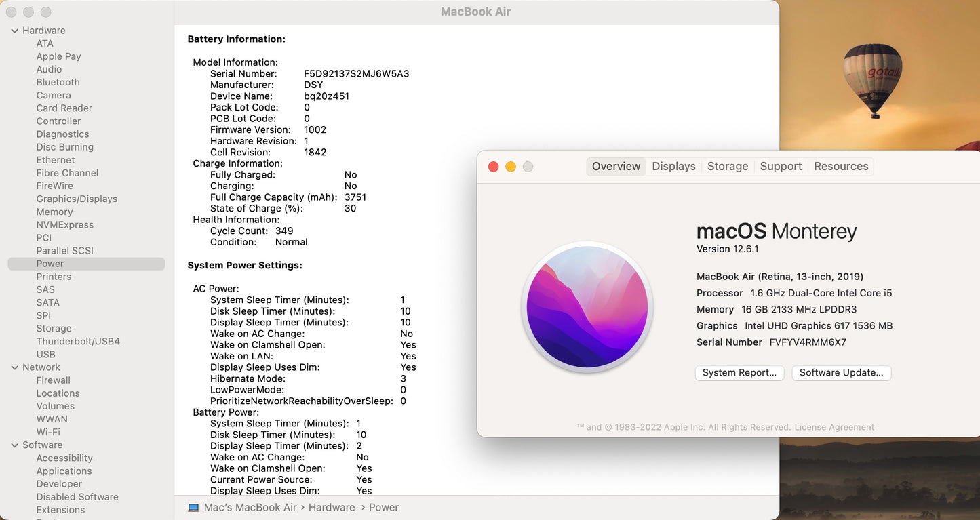Select NVMExpress in the sidebar
980x520 pixels.
pyautogui.click(x=65, y=224)
